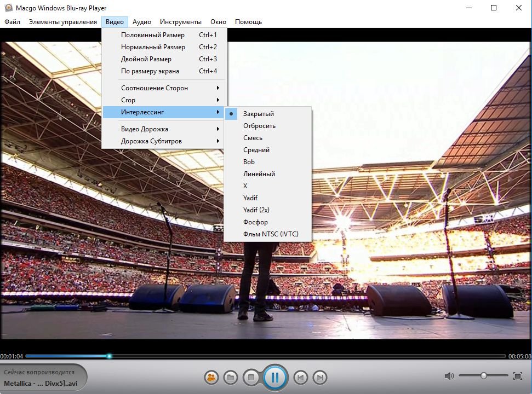
Task: Choose Половинный Размер menu entry
Action: coord(153,35)
